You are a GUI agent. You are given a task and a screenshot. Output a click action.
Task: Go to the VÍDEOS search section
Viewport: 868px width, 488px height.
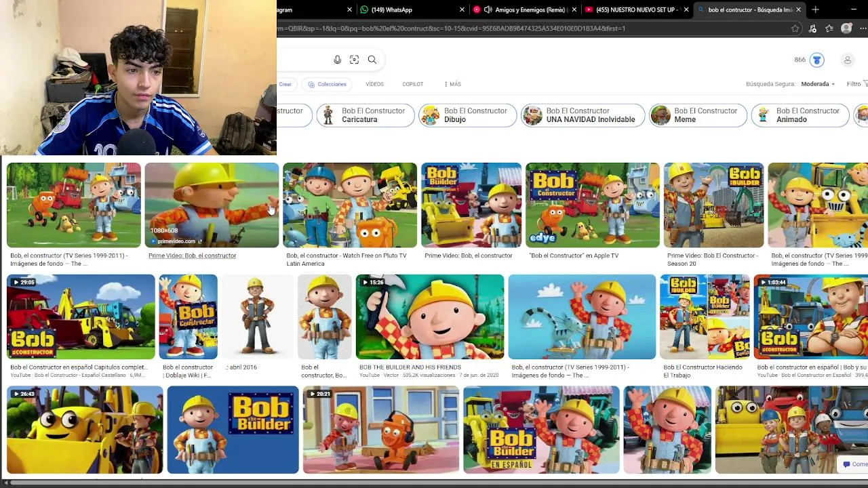pyautogui.click(x=374, y=84)
